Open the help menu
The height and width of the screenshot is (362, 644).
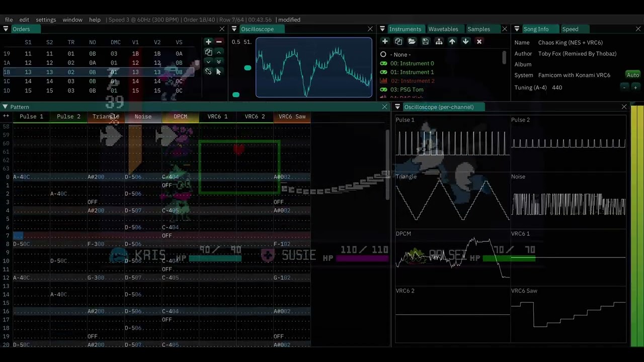tap(95, 20)
